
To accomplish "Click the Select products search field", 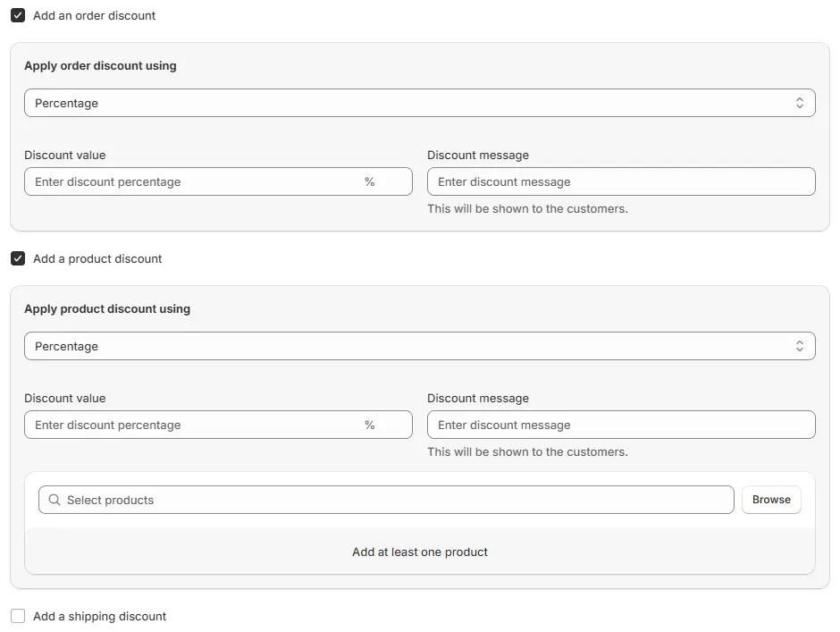I will click(393, 500).
